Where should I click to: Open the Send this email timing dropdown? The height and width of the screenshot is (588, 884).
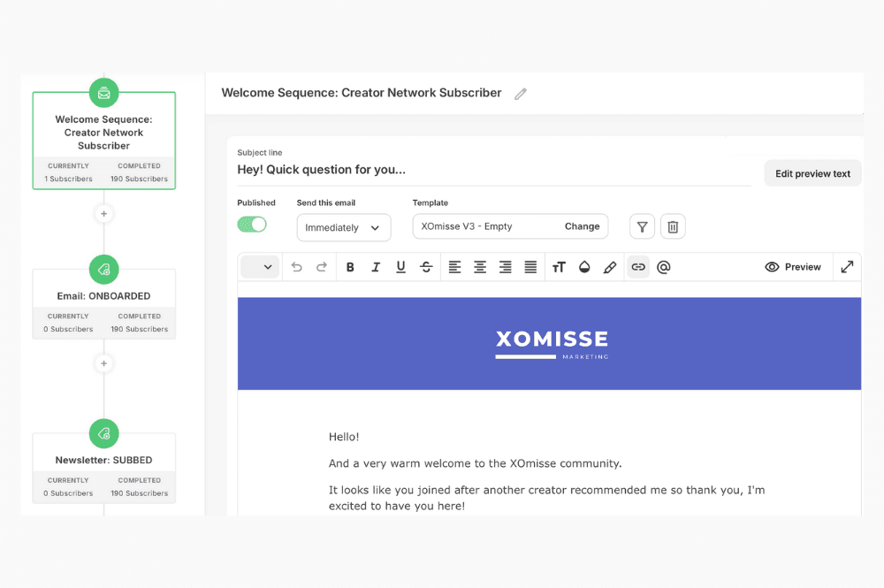[x=343, y=227]
